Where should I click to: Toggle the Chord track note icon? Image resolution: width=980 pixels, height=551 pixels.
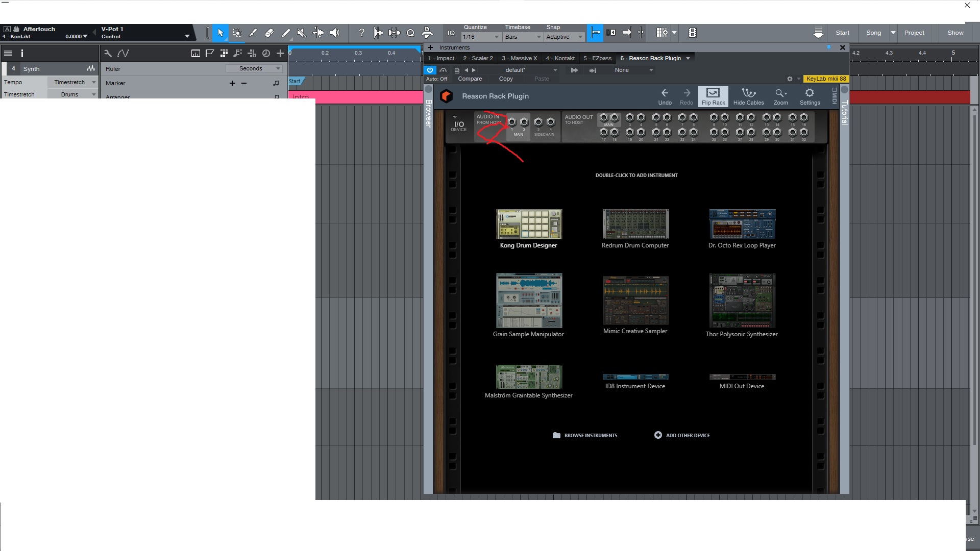(237, 53)
